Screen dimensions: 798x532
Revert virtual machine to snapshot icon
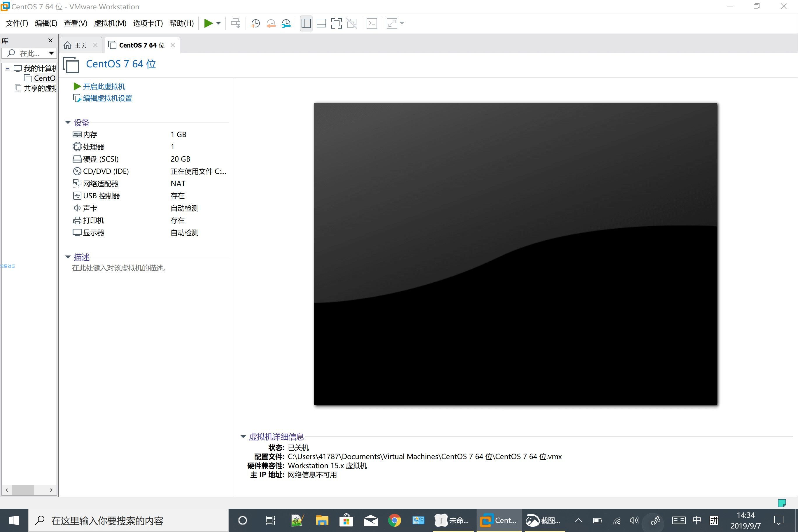point(271,23)
